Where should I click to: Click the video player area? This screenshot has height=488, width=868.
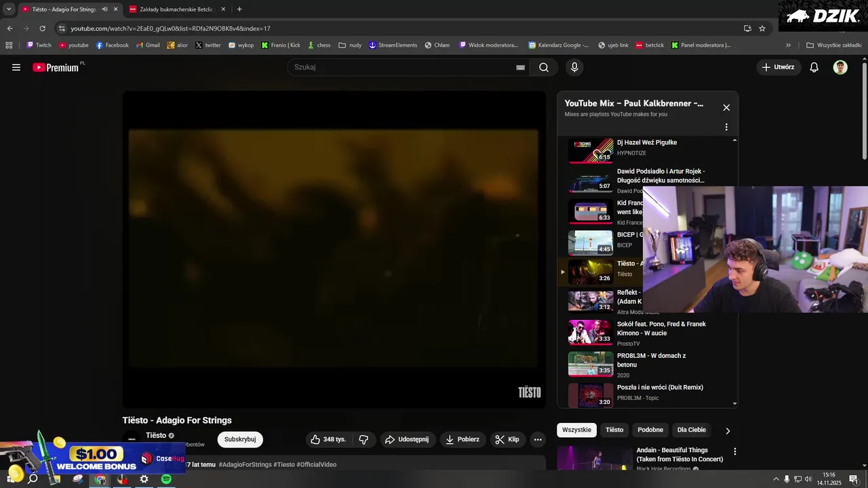(334, 249)
